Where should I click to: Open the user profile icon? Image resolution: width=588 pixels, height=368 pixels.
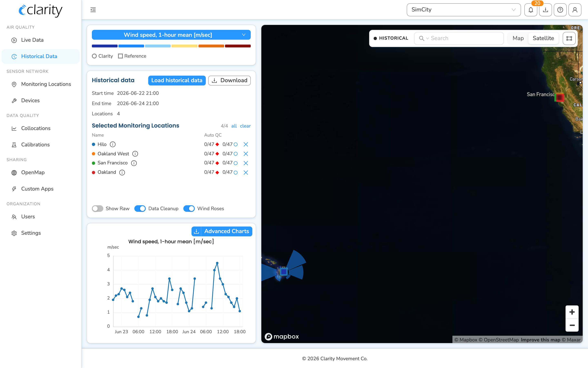tap(575, 10)
